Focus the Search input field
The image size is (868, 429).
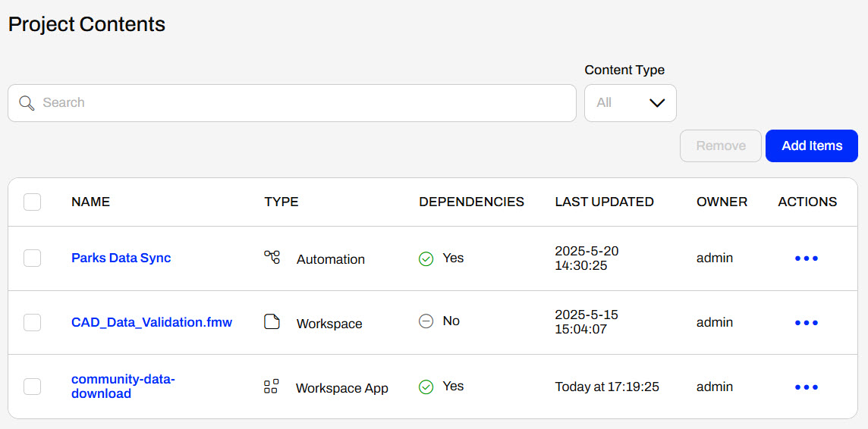point(291,103)
